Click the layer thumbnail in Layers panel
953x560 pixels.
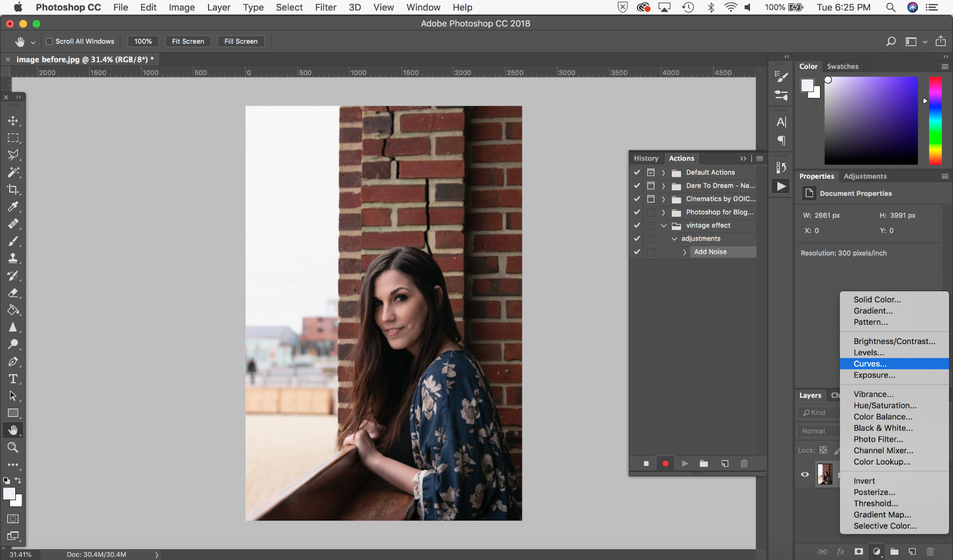(825, 473)
